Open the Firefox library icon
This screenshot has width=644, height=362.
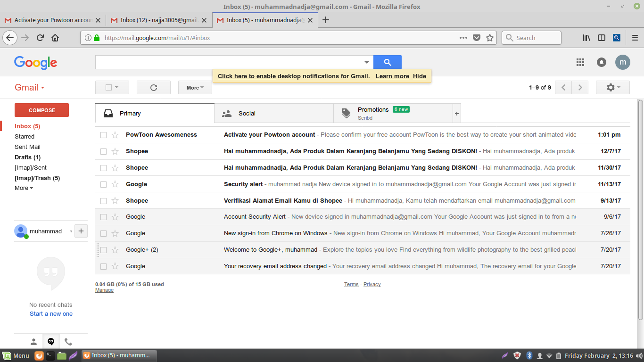pyautogui.click(x=586, y=38)
